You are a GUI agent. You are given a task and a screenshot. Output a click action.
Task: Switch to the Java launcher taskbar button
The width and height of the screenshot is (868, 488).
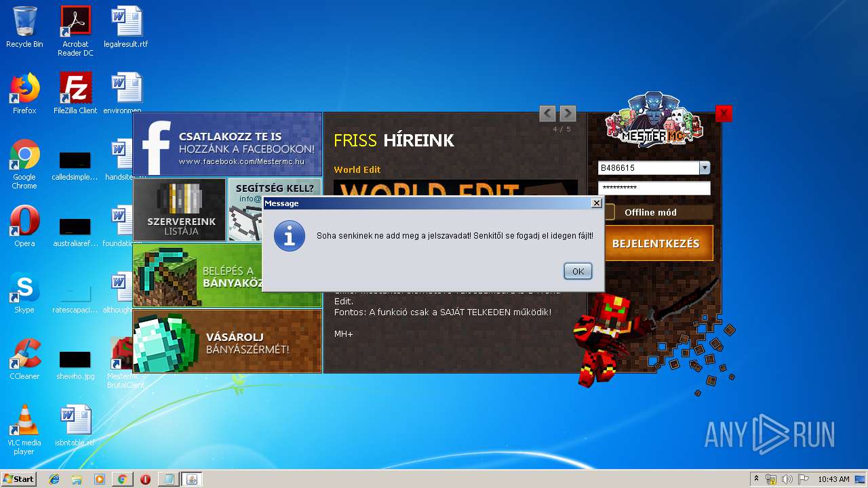coord(191,479)
